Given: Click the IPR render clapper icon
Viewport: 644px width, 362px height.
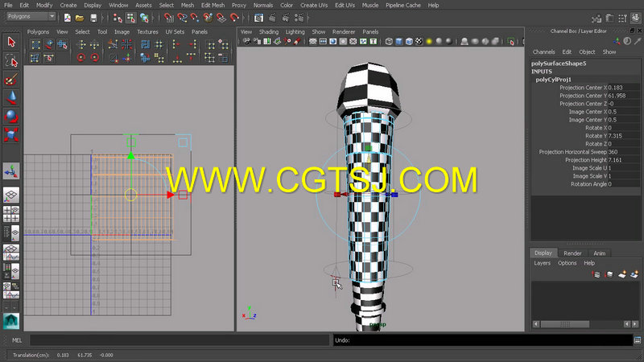Looking at the screenshot, I should pyautogui.click(x=286, y=18).
